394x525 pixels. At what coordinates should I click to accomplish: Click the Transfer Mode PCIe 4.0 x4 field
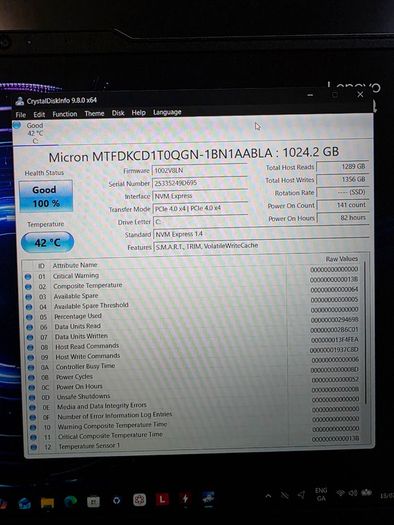pos(200,209)
